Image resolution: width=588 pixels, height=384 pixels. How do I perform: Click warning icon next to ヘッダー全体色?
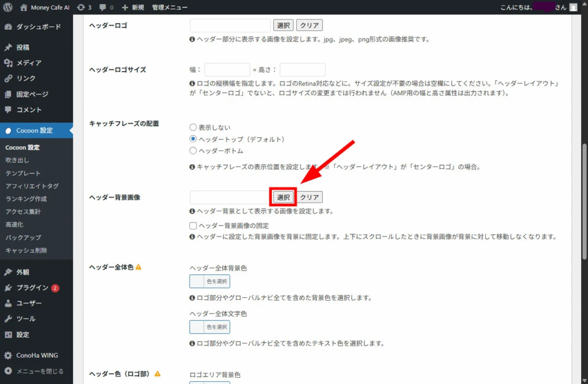point(138,267)
